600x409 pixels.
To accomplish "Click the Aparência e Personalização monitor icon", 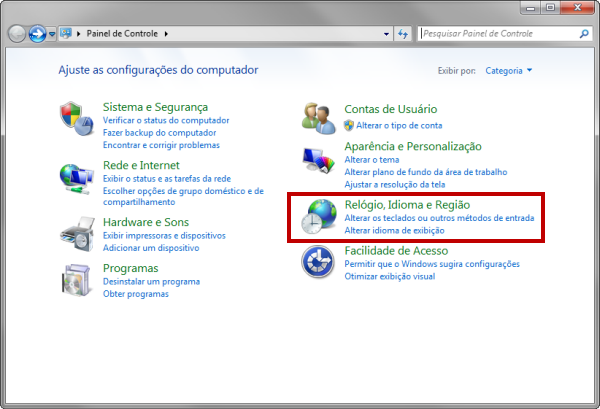I will 318,161.
